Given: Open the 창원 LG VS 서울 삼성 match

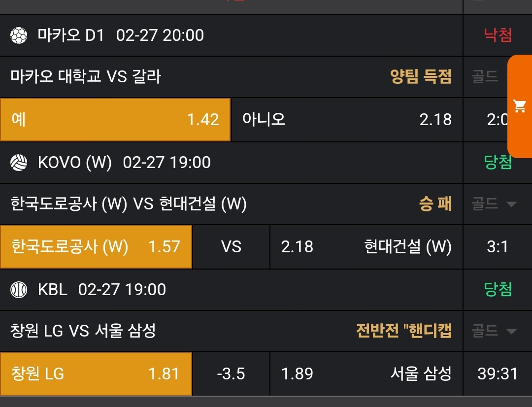Looking at the screenshot, I should (83, 331).
